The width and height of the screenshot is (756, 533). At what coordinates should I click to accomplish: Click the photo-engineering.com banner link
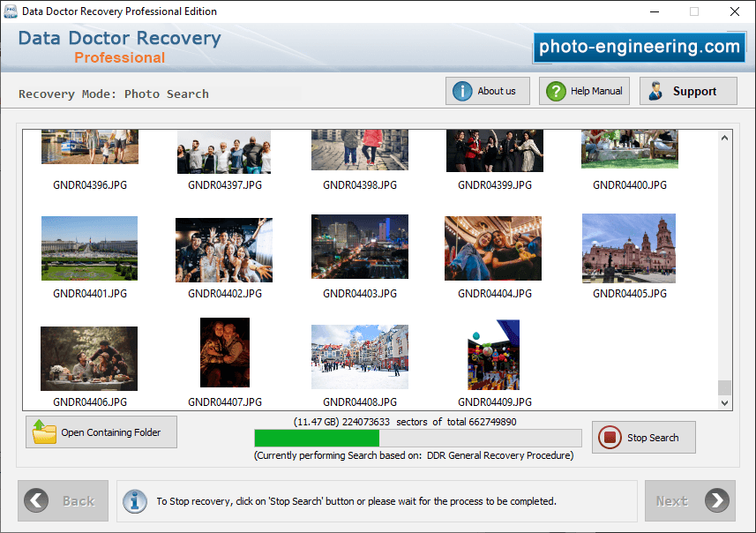[x=640, y=48]
